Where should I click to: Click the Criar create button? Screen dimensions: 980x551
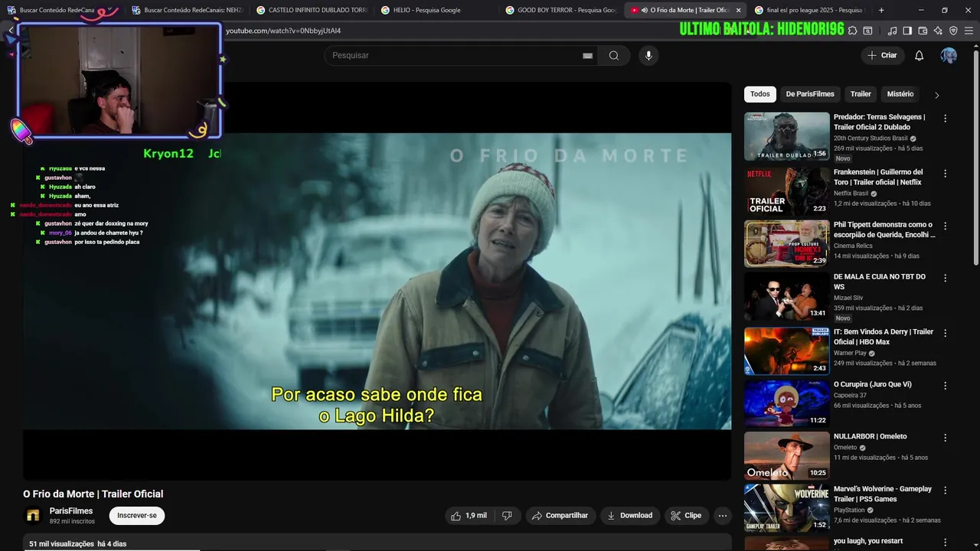[x=881, y=55]
